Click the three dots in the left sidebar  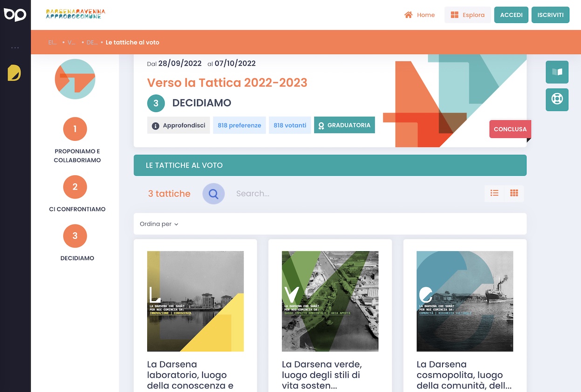point(15,48)
